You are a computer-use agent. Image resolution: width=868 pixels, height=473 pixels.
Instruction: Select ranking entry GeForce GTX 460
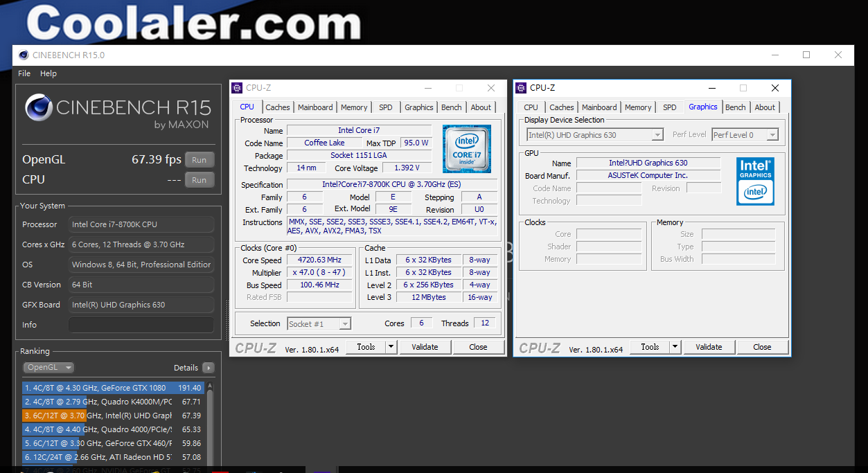point(114,443)
